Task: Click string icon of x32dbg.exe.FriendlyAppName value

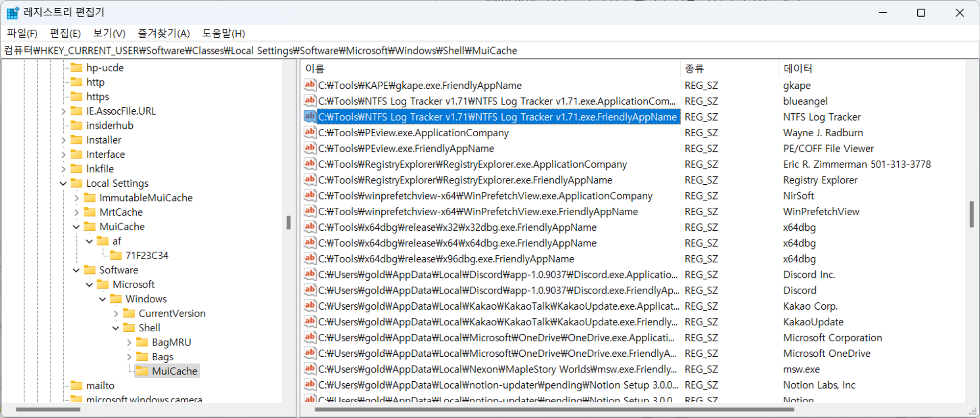Action: [x=310, y=227]
